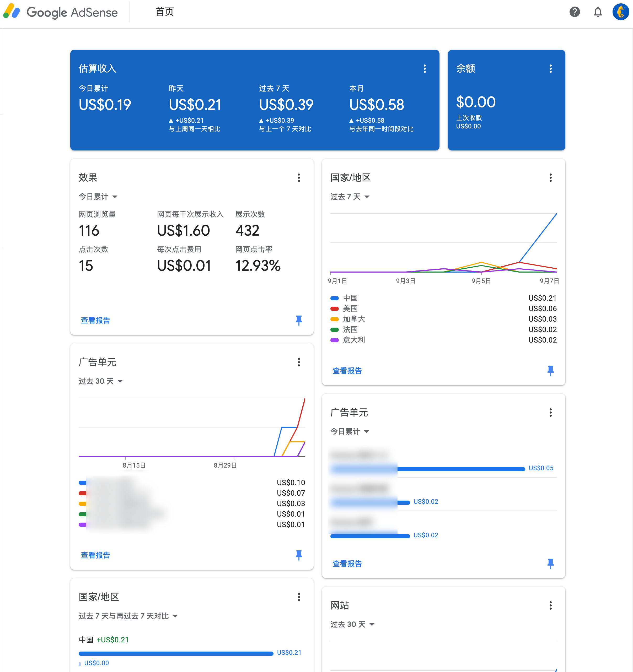
Task: Open more options on 网站 card
Action: point(550,605)
